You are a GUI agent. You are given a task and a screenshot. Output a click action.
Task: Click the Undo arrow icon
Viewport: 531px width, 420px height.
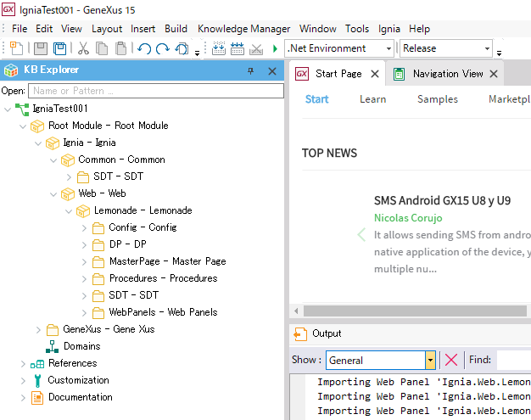pyautogui.click(x=144, y=48)
